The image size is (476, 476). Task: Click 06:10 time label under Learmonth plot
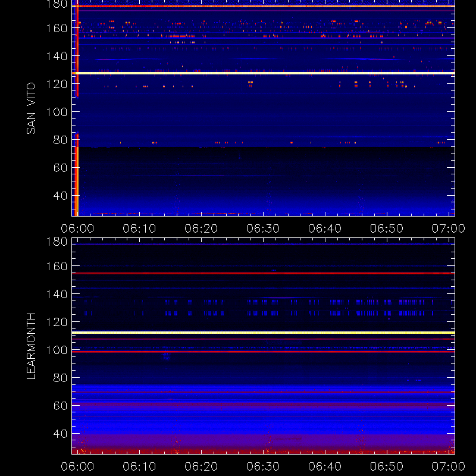click(139, 466)
